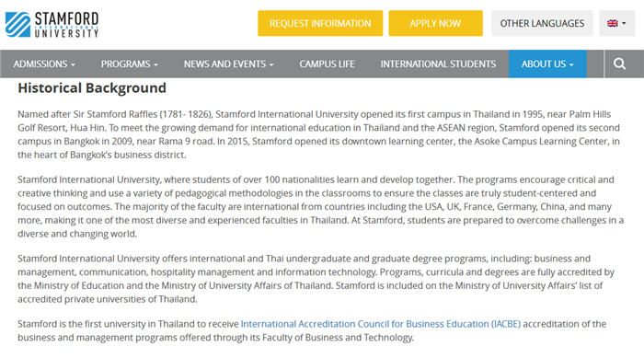Open the About Us dropdown
The image size is (644, 358).
[547, 64]
